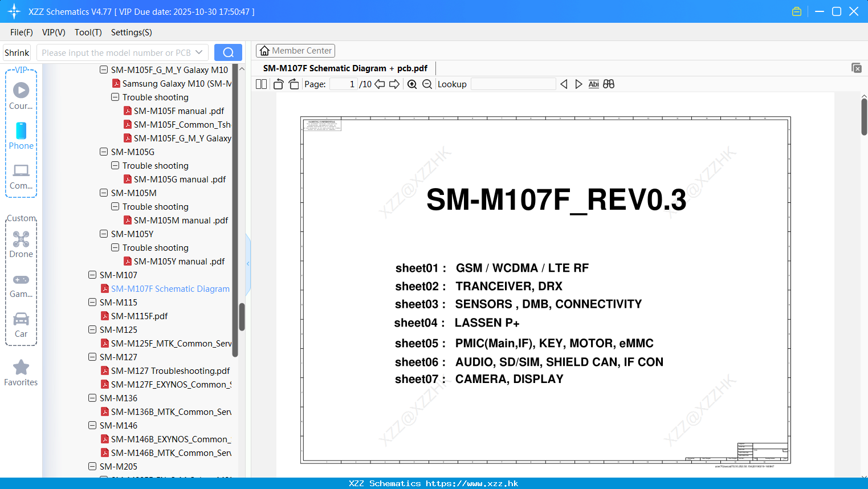Viewport: 868px width, 489px height.
Task: Focus the model number search box
Action: tap(116, 52)
